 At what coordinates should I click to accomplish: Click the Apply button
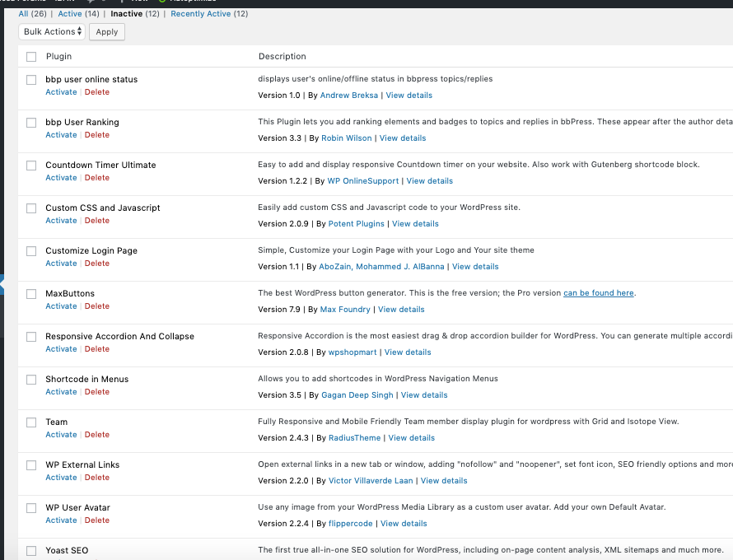(107, 32)
